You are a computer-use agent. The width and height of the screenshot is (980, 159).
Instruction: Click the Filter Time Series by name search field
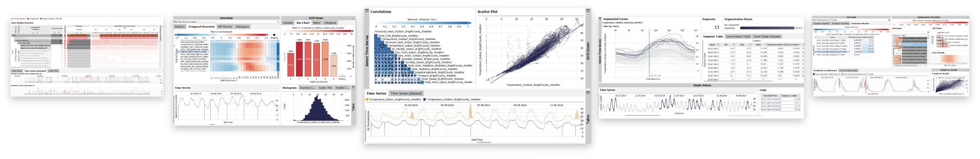238,22
